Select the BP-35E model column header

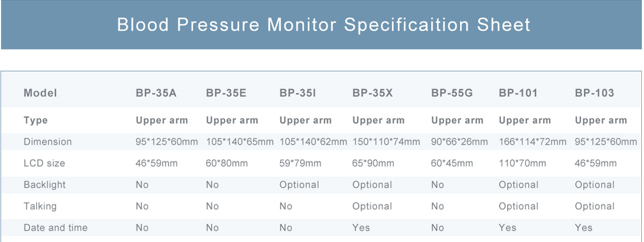click(226, 93)
